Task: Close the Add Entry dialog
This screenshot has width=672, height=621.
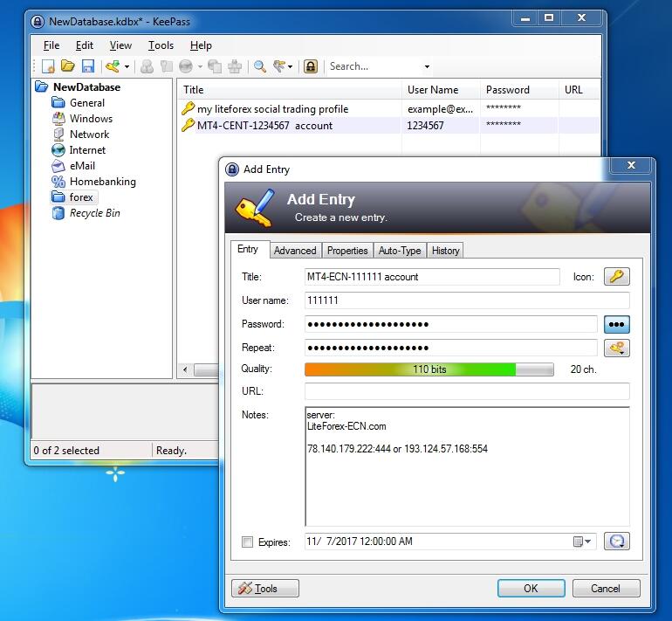Action: click(631, 166)
